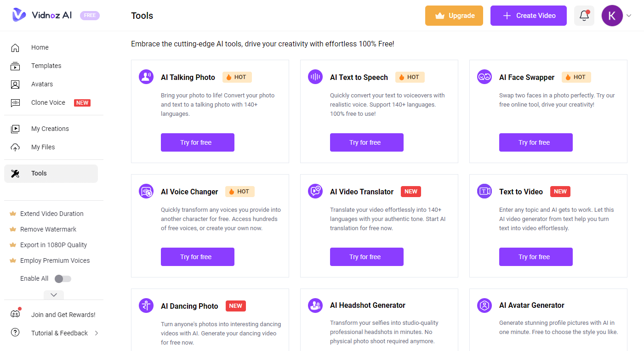Open the account dropdown arrow beside avatar
644x351 pixels.
pyautogui.click(x=629, y=16)
